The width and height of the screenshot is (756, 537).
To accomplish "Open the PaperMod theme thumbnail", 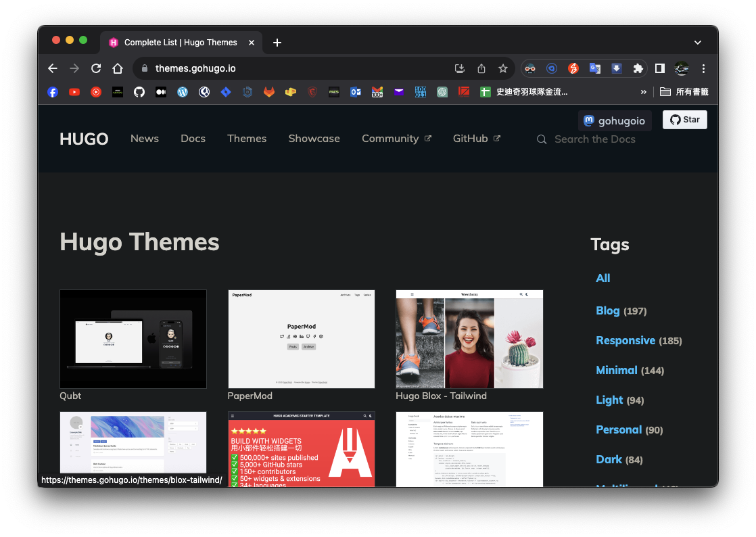I will pyautogui.click(x=302, y=339).
